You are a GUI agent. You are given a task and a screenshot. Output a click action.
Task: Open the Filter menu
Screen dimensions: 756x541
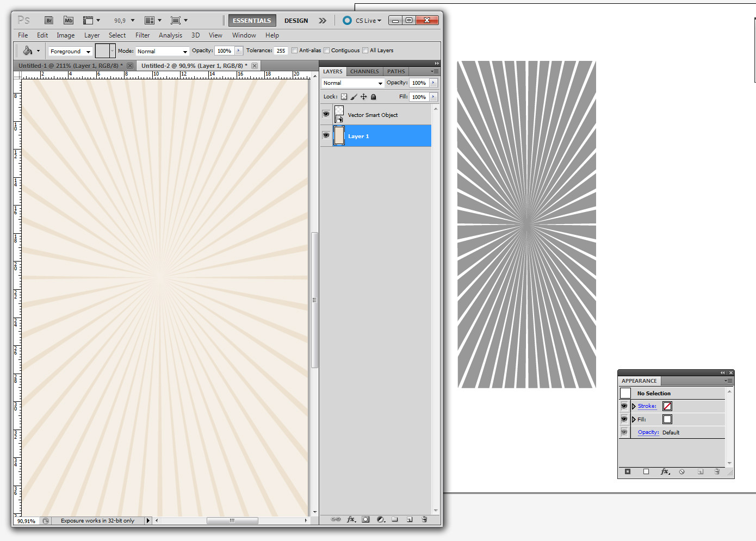point(142,35)
